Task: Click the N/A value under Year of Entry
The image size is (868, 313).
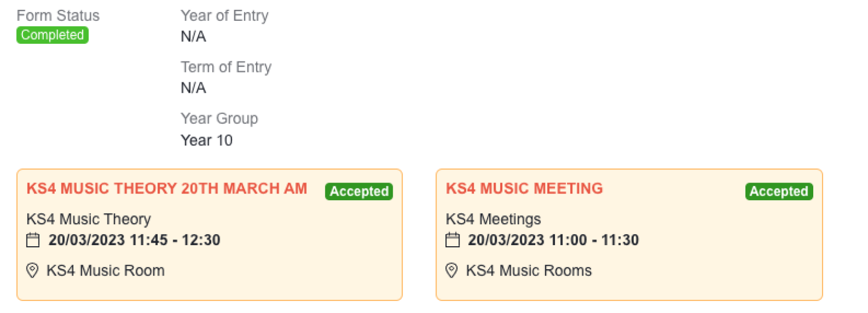Action: point(194,37)
